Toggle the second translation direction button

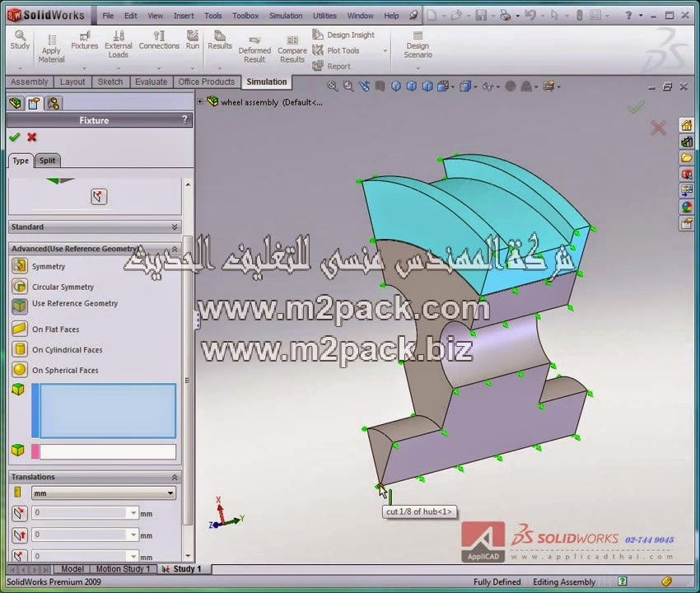[19, 535]
